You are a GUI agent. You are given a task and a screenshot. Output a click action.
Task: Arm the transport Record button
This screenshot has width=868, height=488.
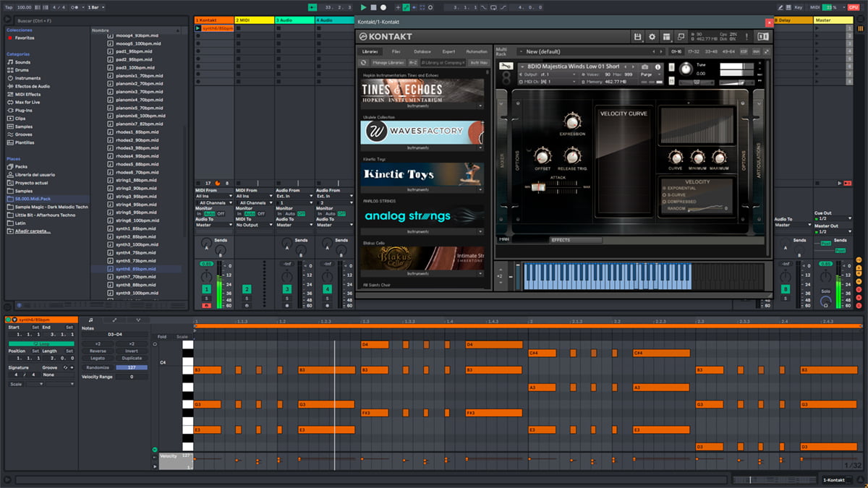[x=383, y=7]
